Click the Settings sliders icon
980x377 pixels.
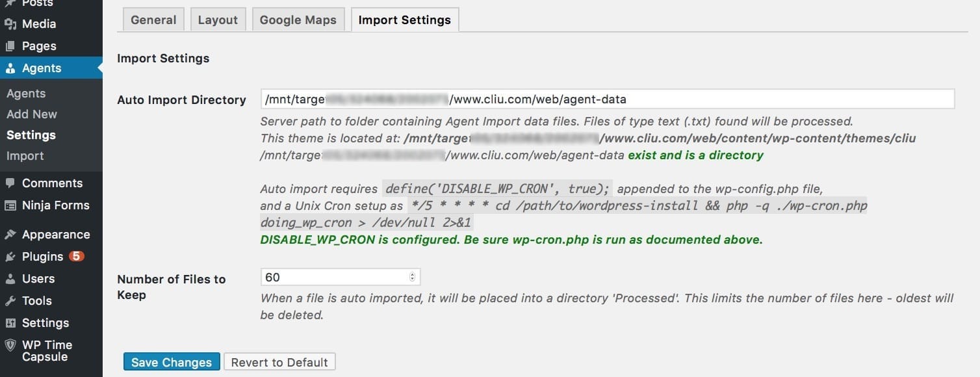10,323
